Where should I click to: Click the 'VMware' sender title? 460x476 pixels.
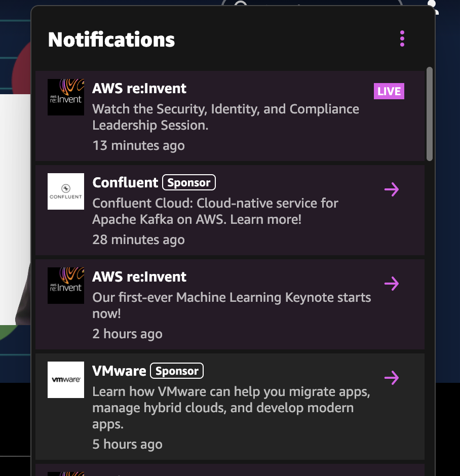click(x=119, y=371)
